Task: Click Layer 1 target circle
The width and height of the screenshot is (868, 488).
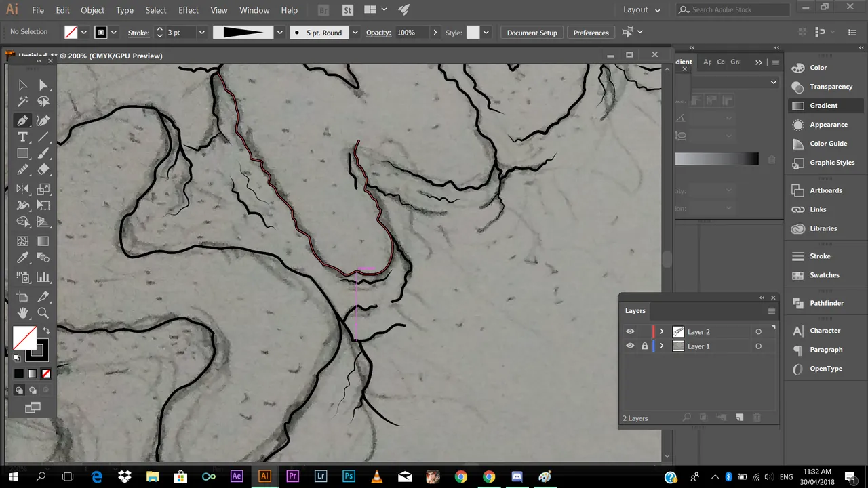Action: pyautogui.click(x=758, y=346)
